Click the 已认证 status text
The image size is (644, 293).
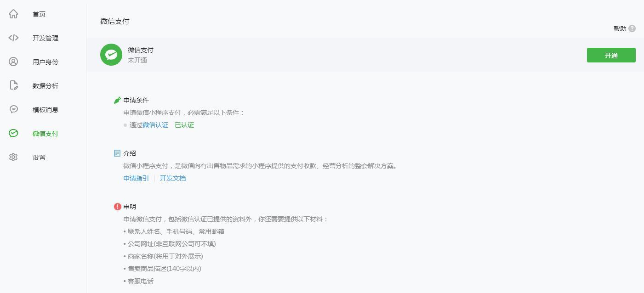[x=184, y=125]
